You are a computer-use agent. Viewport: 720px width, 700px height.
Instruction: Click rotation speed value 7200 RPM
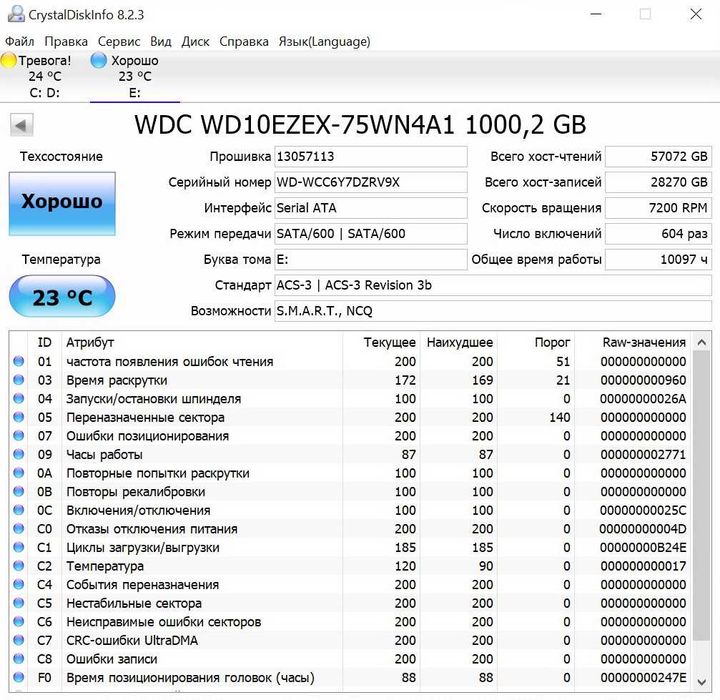point(658,208)
